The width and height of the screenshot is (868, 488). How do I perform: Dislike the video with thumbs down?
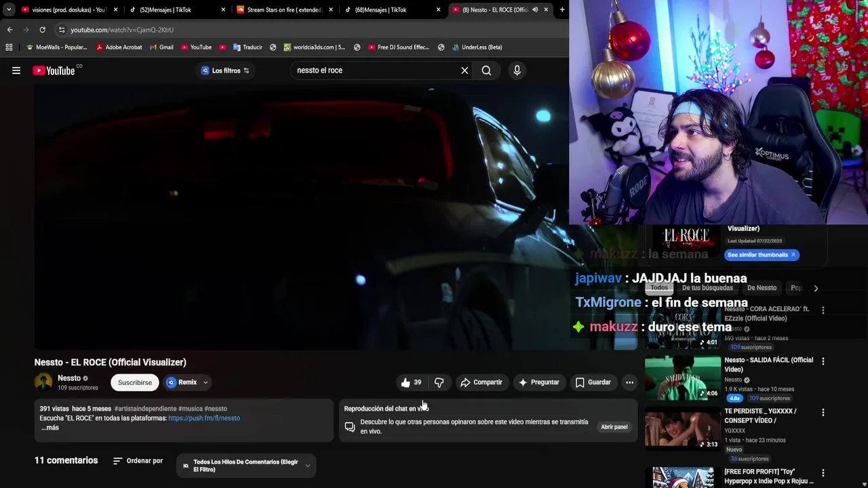[x=439, y=382]
